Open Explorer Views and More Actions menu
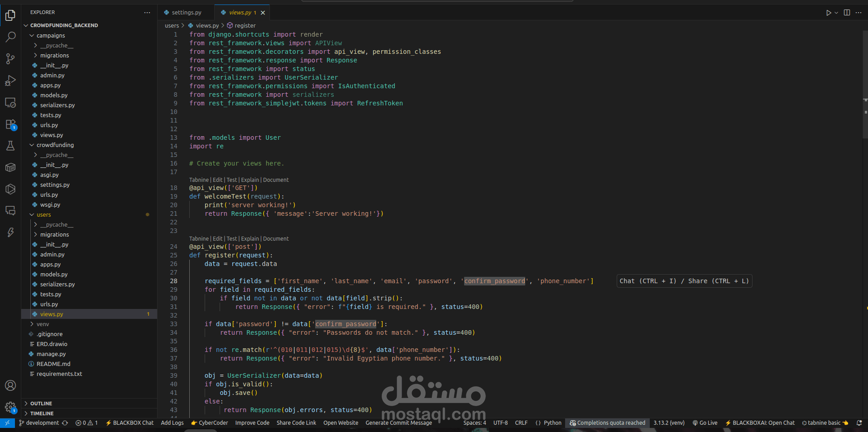 click(x=147, y=13)
